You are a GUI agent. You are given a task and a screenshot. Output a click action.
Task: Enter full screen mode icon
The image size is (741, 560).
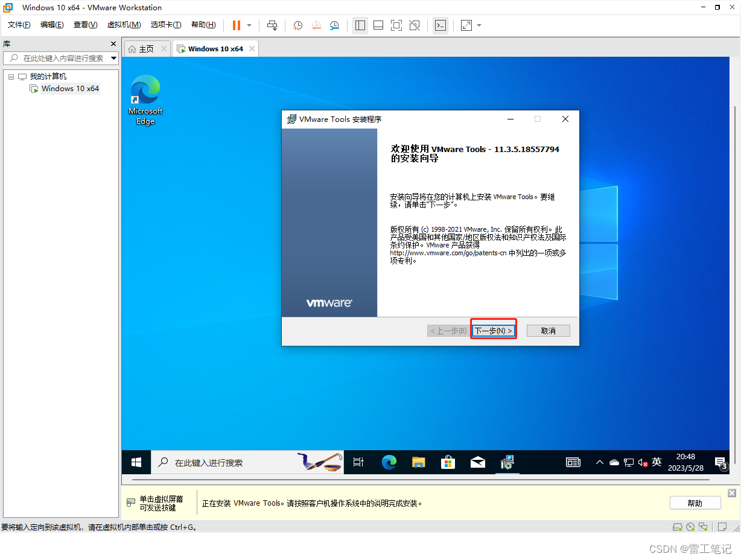click(396, 25)
